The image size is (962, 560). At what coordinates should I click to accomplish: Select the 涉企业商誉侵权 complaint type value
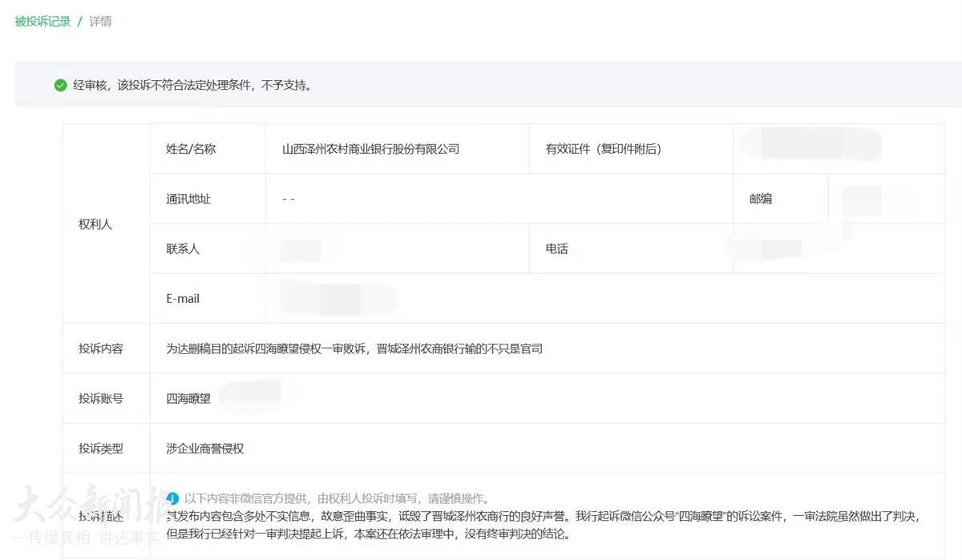coord(204,449)
